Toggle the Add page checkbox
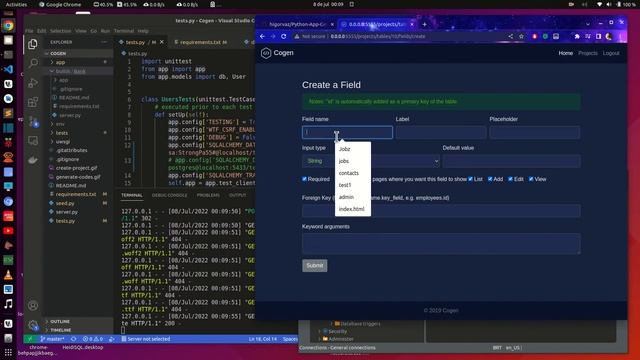 [x=490, y=179]
